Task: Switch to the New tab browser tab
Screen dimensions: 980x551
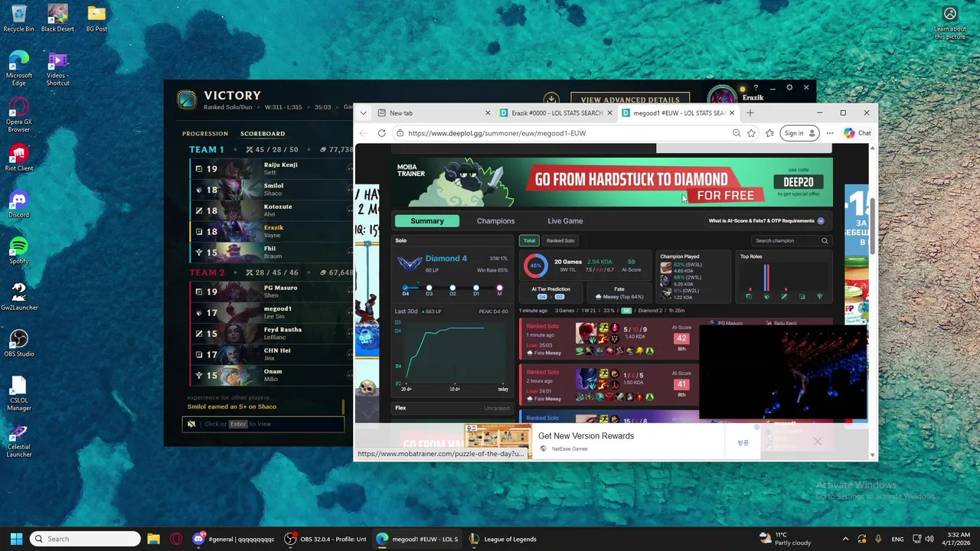Action: coord(434,112)
